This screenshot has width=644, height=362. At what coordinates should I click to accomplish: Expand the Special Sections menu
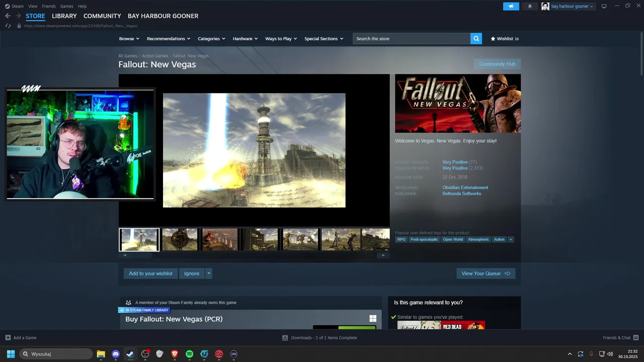pos(324,39)
